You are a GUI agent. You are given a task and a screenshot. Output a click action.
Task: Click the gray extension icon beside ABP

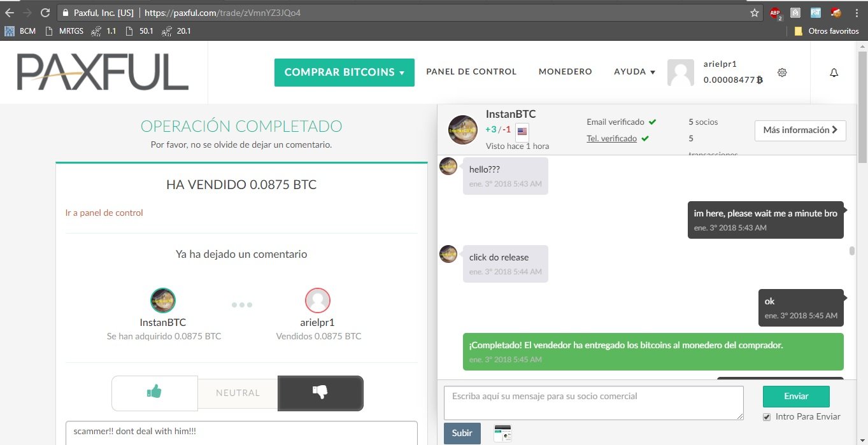pos(795,12)
